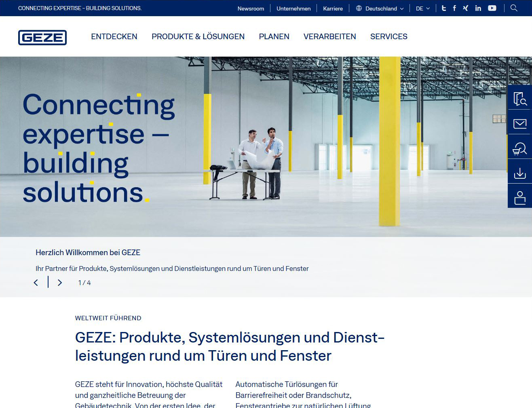Click the slide counter 1 / 4

[84, 283]
